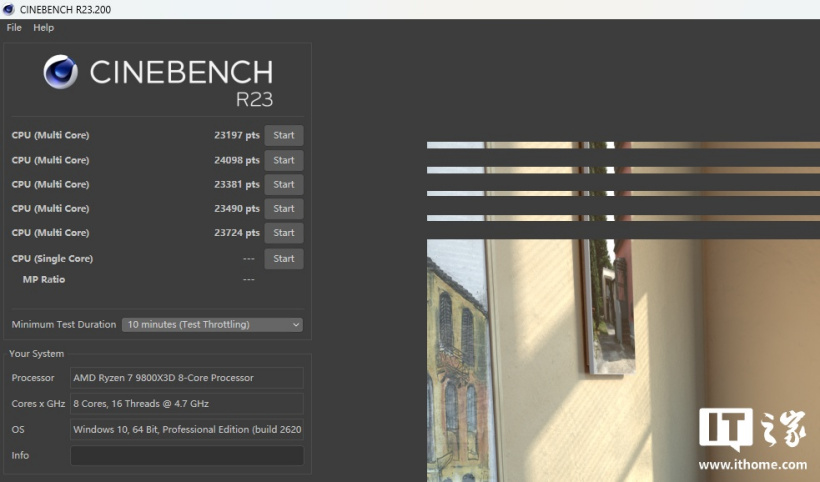Open the File menu
The image size is (820, 482).
[x=14, y=28]
